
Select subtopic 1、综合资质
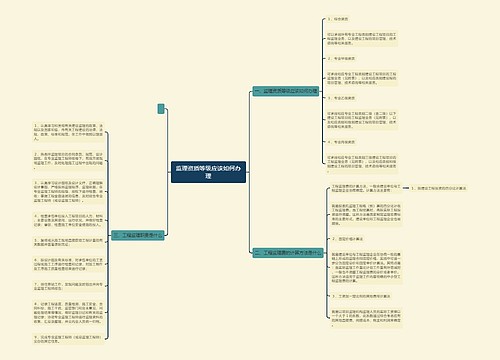click(338, 19)
